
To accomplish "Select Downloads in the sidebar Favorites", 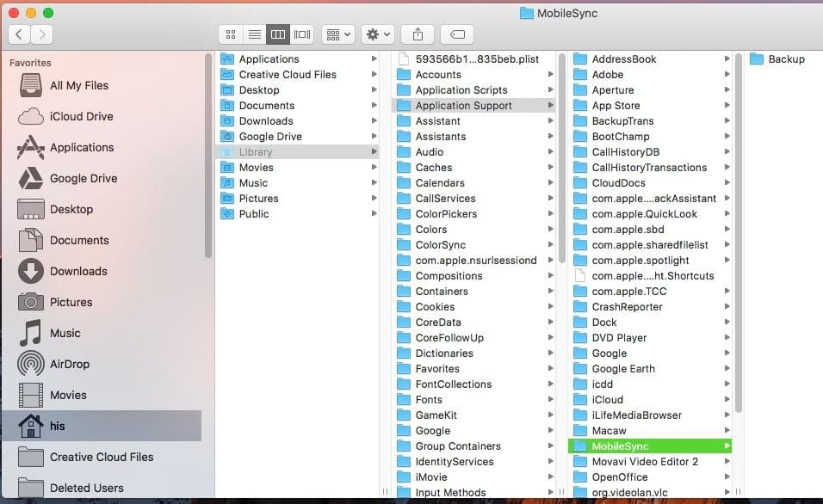I will point(103,271).
